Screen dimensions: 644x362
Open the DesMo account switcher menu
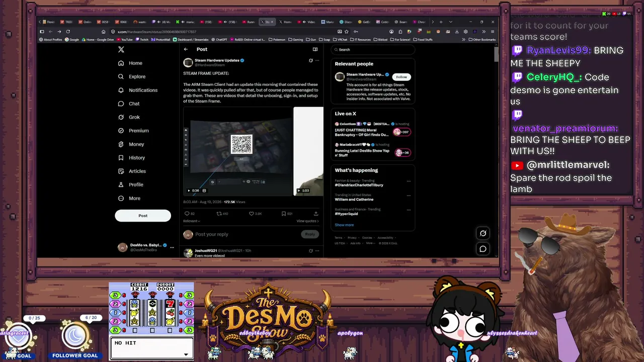[x=146, y=247]
